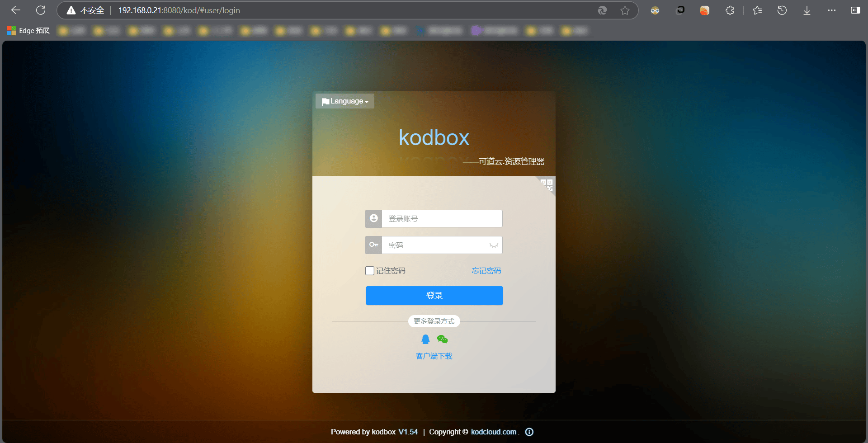Open kodcloud.com footer link

[494, 432]
